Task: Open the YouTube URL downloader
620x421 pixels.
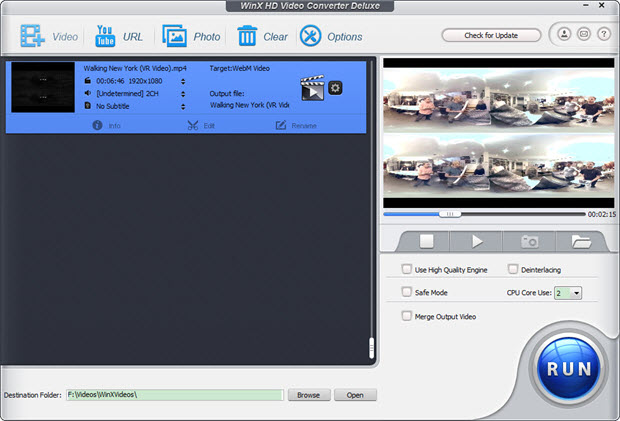Action: [119, 36]
